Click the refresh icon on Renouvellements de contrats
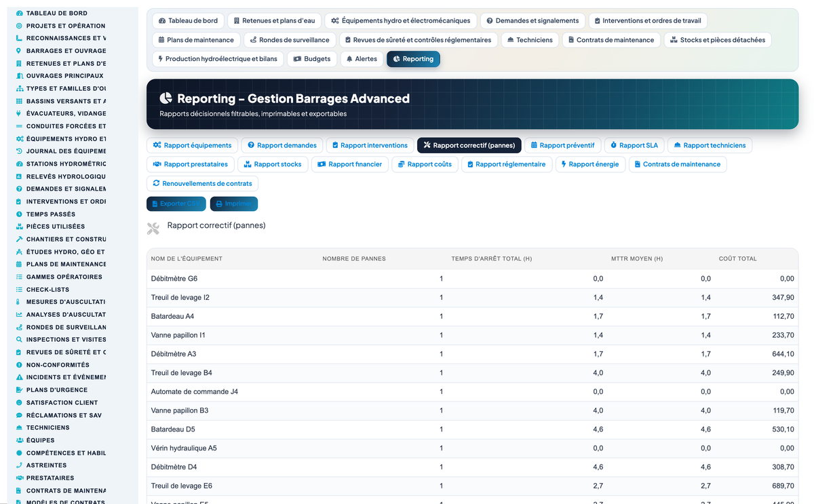The image size is (814, 504). [x=156, y=183]
